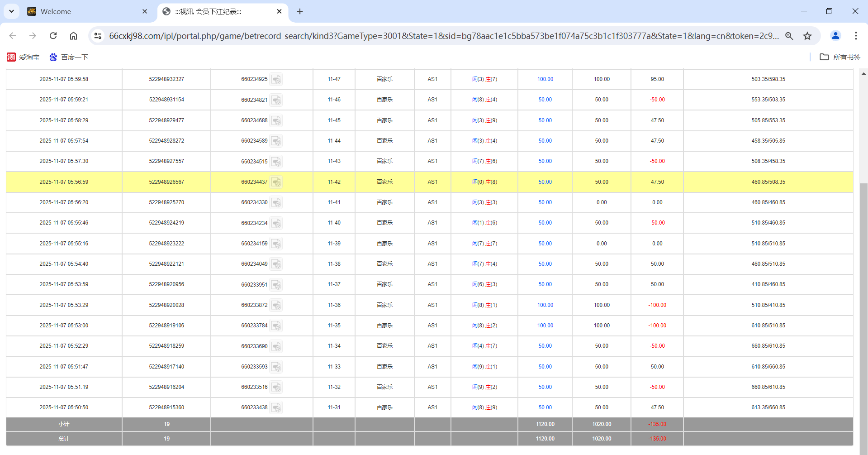Open the tab search dropdown arrow
Viewport: 868px width, 455px height.
(11, 11)
